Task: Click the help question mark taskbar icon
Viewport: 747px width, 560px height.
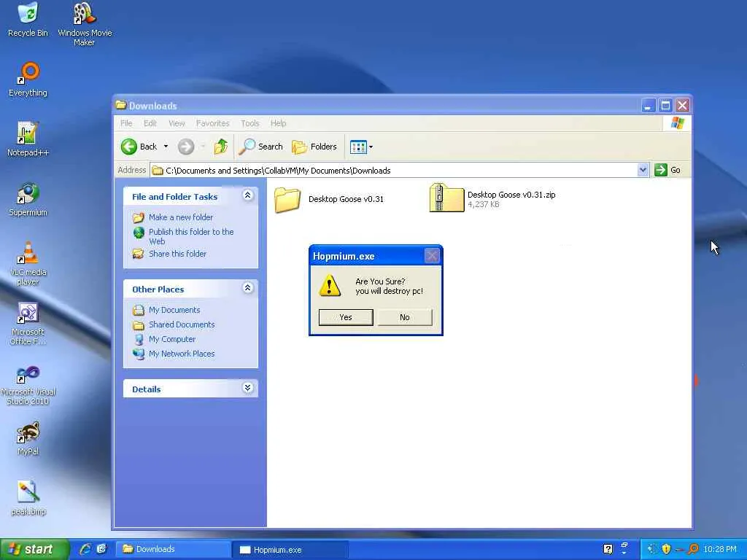Action: 608,549
